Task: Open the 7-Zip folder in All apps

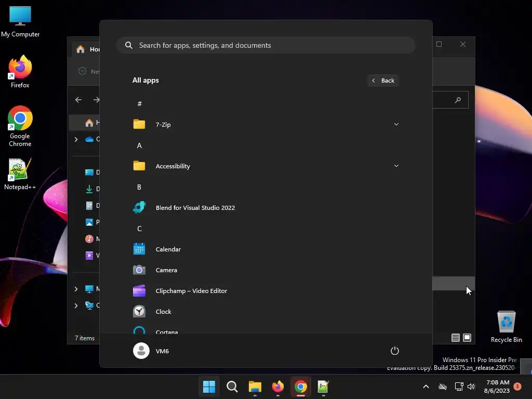Action: coord(265,125)
